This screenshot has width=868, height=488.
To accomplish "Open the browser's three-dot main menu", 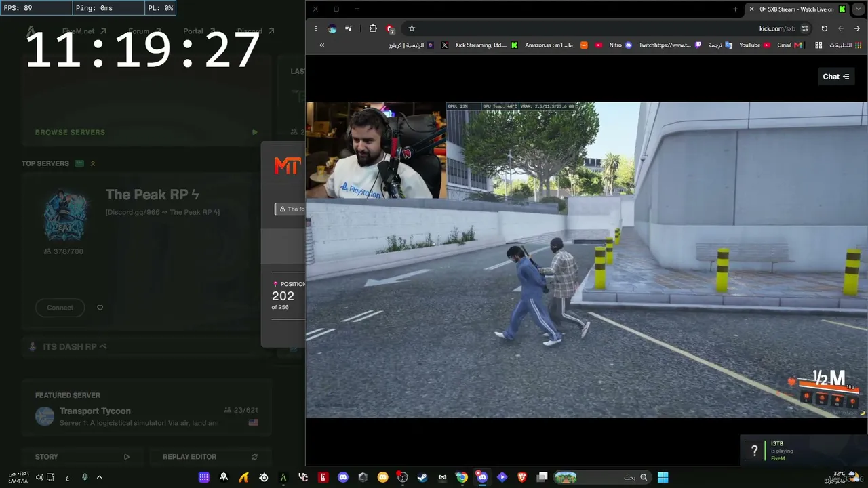I will (316, 28).
